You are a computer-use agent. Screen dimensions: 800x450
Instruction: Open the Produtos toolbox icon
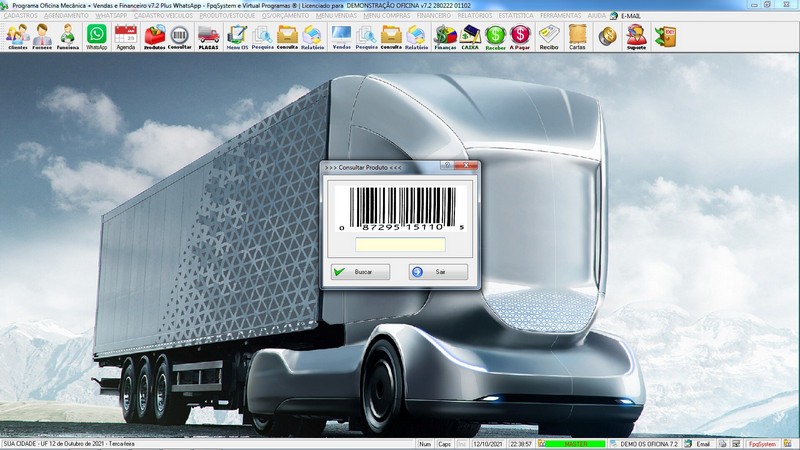tap(155, 37)
